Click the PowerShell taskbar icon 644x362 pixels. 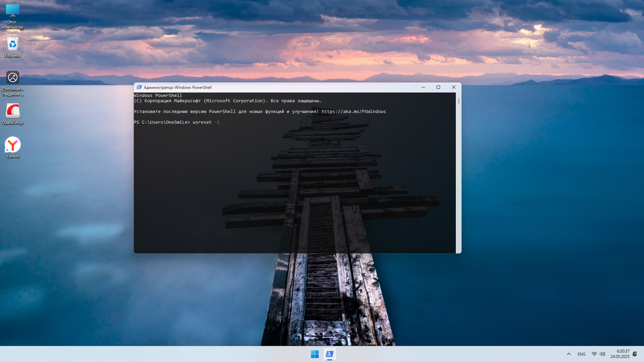click(x=330, y=354)
